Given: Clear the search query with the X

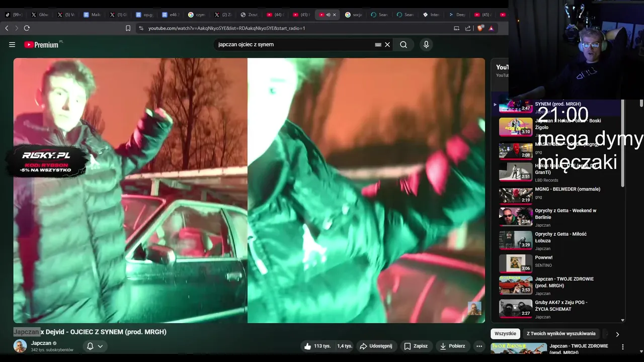Looking at the screenshot, I should [x=387, y=45].
